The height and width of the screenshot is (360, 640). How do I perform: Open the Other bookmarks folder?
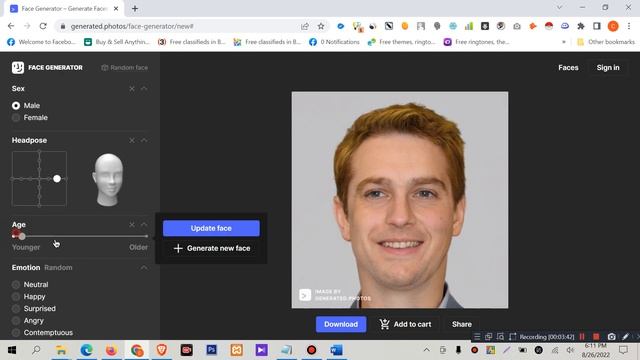[x=606, y=42]
